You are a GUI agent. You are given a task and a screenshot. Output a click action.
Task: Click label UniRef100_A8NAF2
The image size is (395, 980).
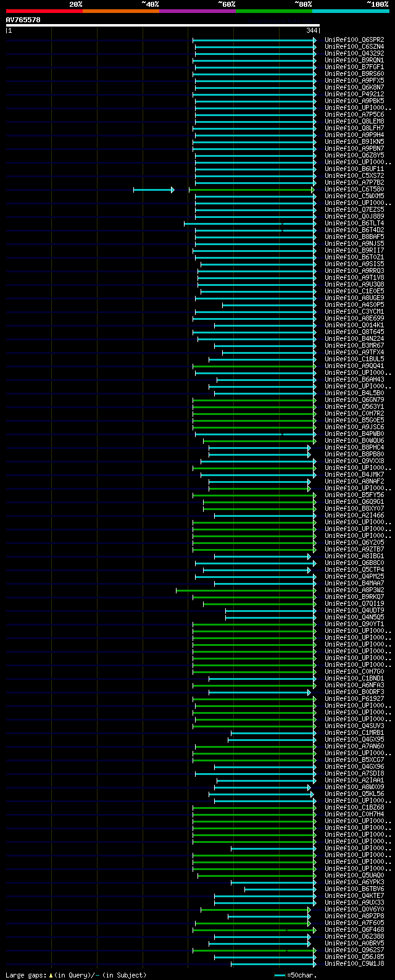pos(354,481)
